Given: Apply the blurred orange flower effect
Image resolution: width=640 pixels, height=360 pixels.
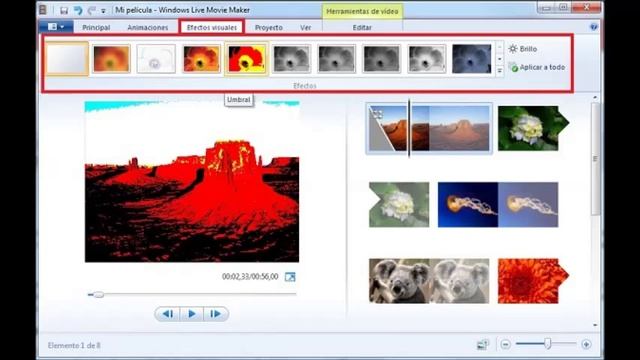Looking at the screenshot, I should pyautogui.click(x=111, y=59).
